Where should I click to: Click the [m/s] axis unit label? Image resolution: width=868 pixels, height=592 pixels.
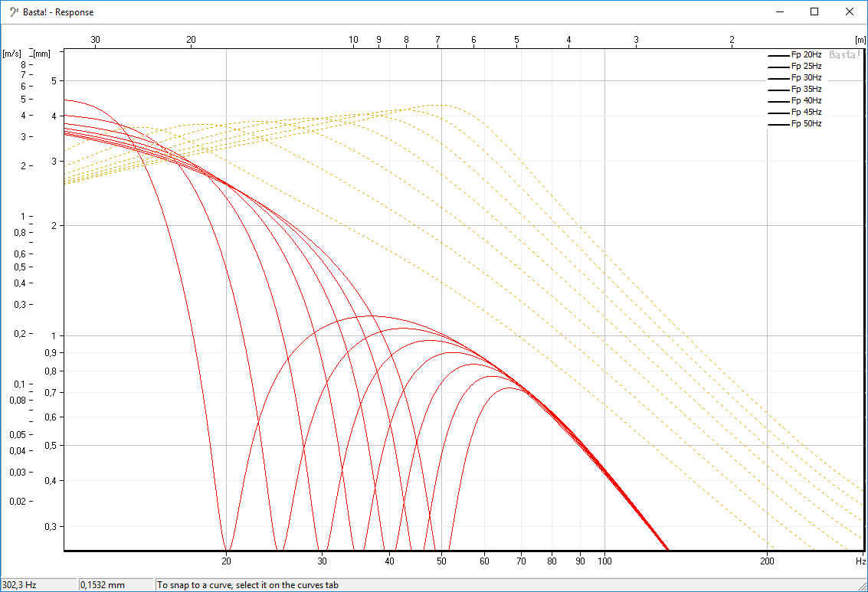click(11, 54)
